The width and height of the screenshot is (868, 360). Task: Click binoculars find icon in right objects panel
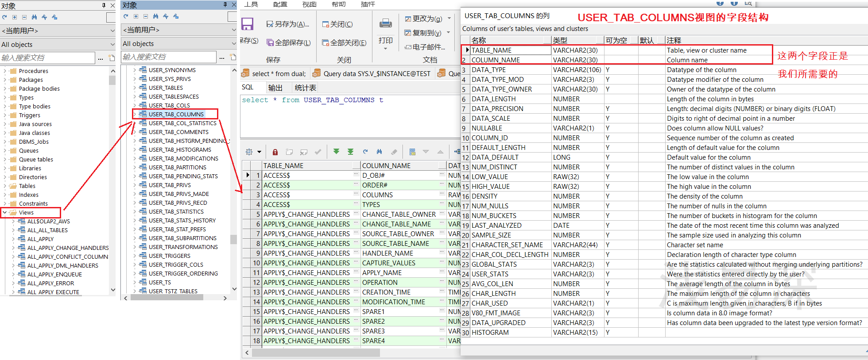point(156,16)
